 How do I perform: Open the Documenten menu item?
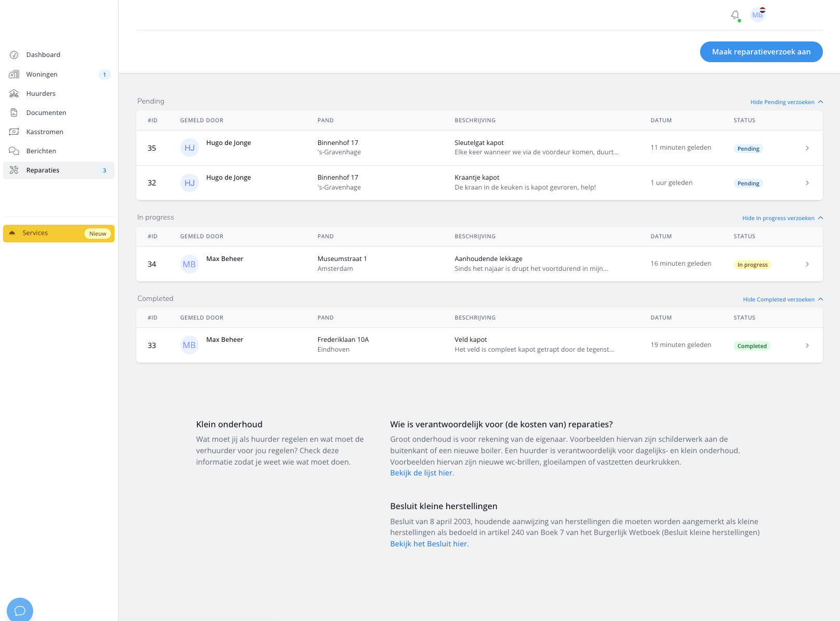pos(46,113)
